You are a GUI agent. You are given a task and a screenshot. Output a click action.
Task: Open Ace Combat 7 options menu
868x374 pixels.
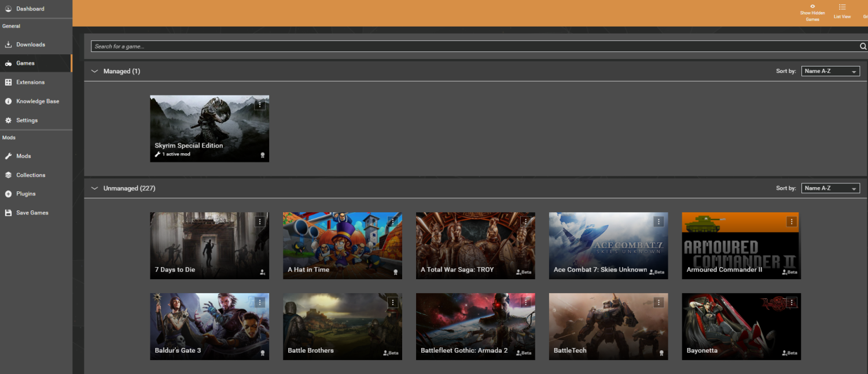(659, 221)
